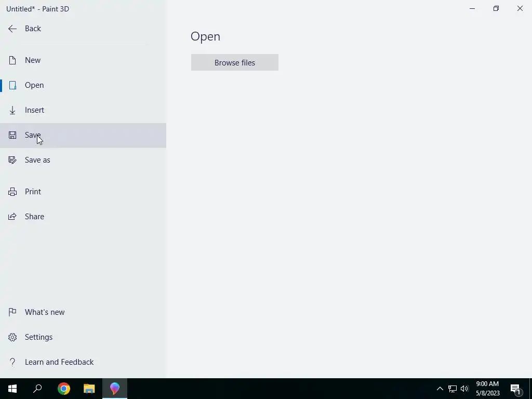Show hidden system tray icons
This screenshot has width=532, height=399.
(x=440, y=389)
